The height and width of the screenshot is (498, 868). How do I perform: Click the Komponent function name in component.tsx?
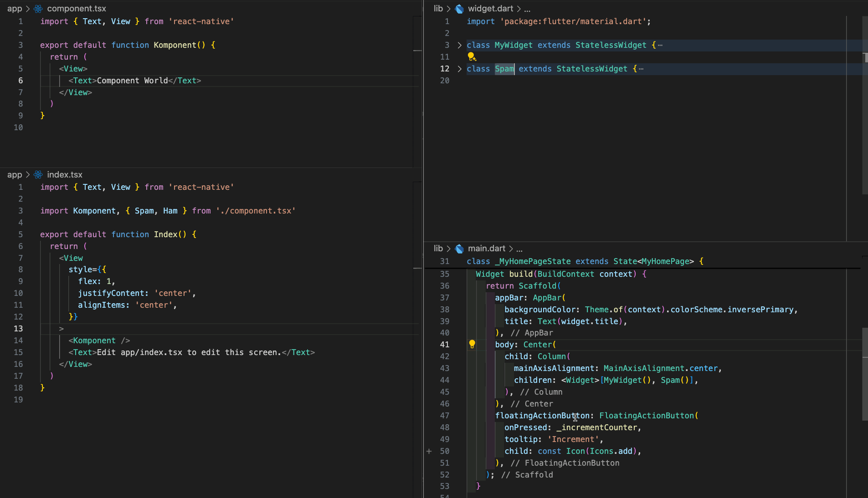point(175,45)
